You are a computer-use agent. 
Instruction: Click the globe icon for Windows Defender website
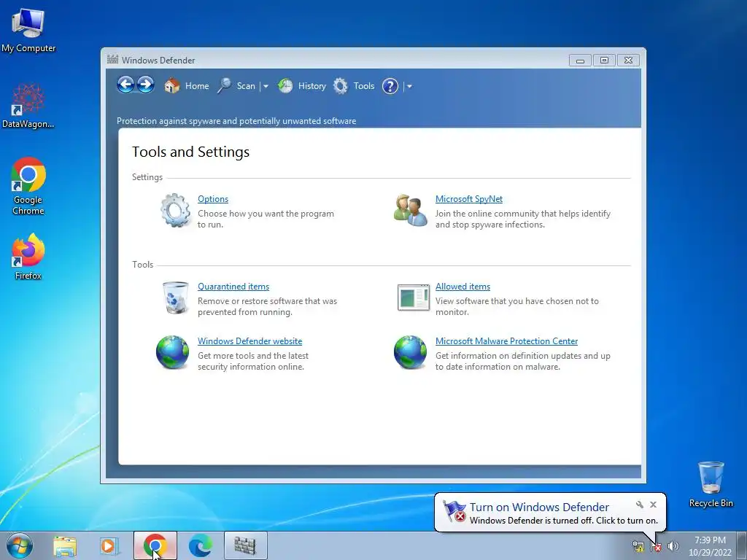pyautogui.click(x=172, y=352)
